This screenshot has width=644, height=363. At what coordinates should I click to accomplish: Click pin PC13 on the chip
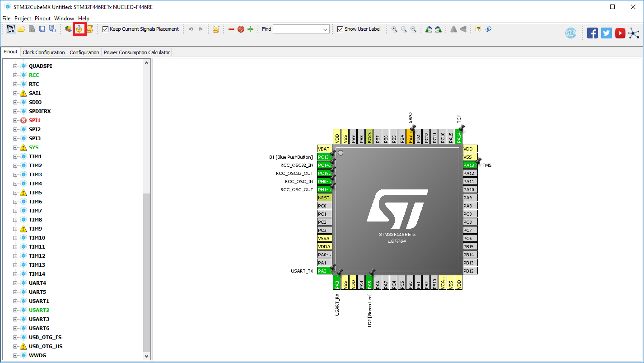pyautogui.click(x=325, y=157)
